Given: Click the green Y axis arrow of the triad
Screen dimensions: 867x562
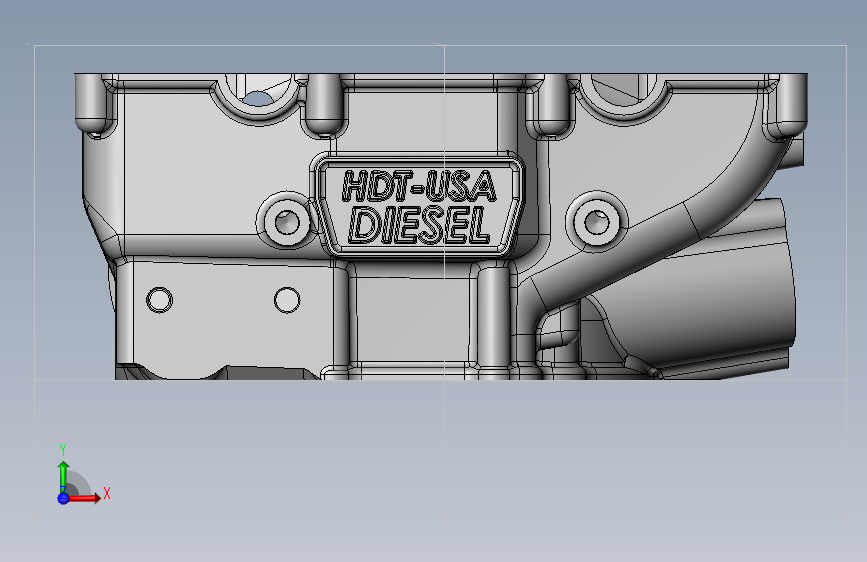Looking at the screenshot, I should click(x=64, y=477).
